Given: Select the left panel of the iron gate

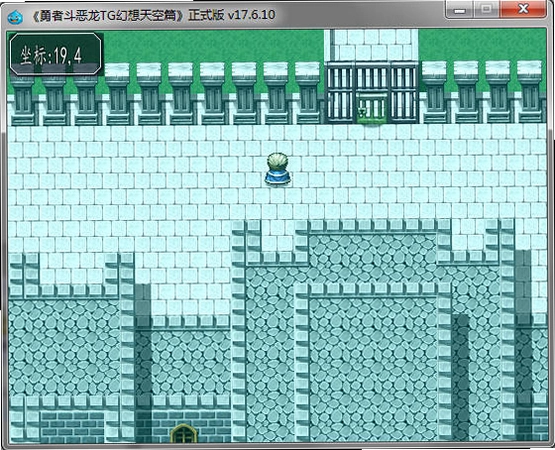Looking at the screenshot, I should click(340, 93).
